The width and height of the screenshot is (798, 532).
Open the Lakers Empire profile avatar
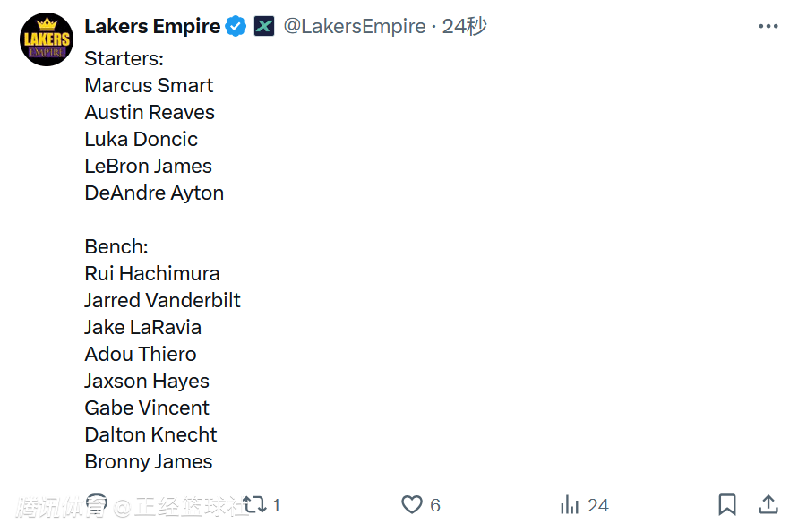coord(47,39)
